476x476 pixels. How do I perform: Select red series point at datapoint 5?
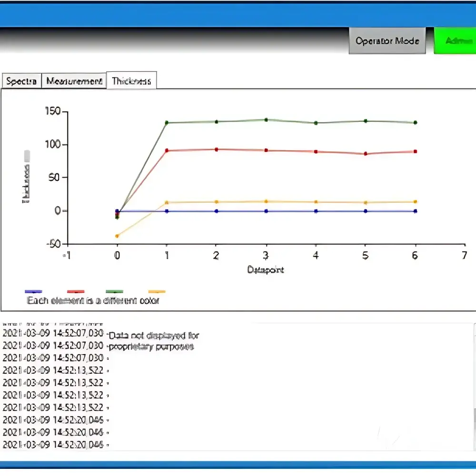366,154
